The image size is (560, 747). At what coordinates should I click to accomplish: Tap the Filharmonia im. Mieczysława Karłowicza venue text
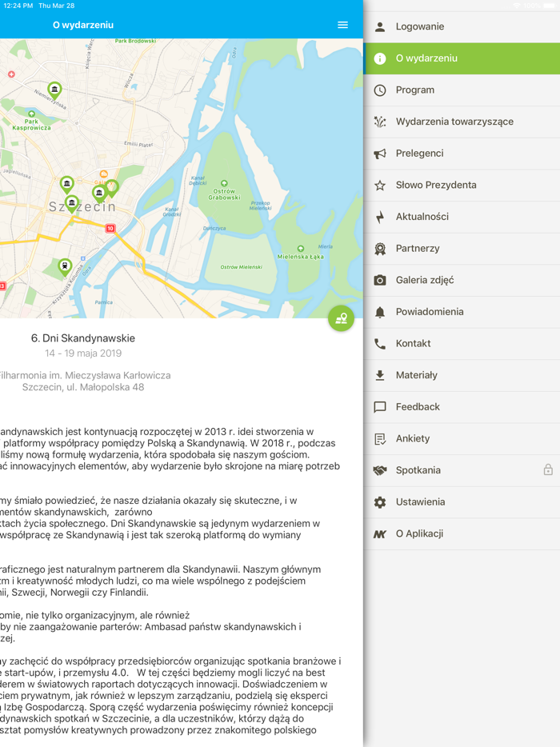(85, 375)
